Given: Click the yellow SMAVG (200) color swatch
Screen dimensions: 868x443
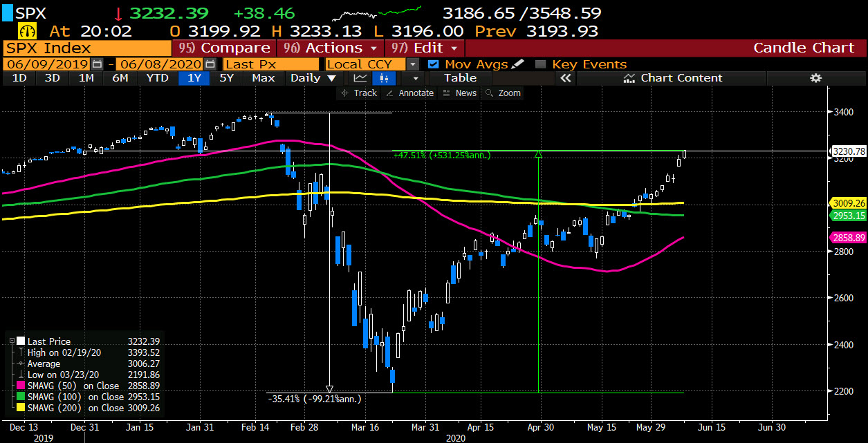Looking at the screenshot, I should 20,408.
